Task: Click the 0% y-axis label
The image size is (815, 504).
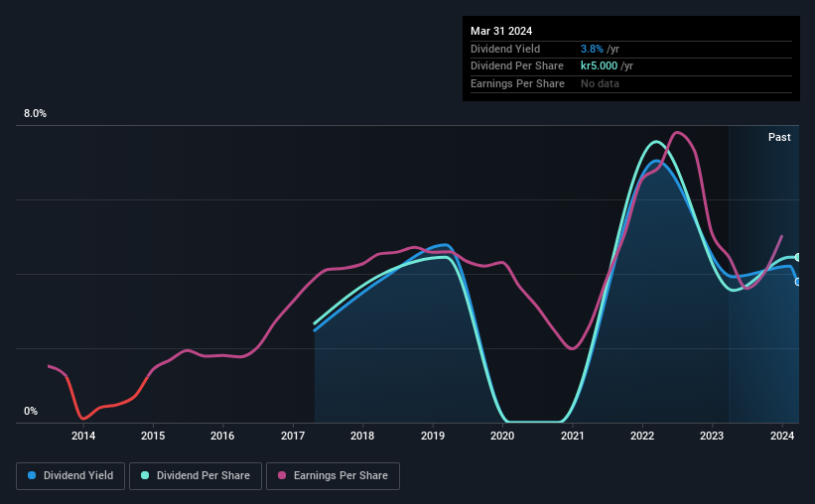Action: pyautogui.click(x=31, y=411)
